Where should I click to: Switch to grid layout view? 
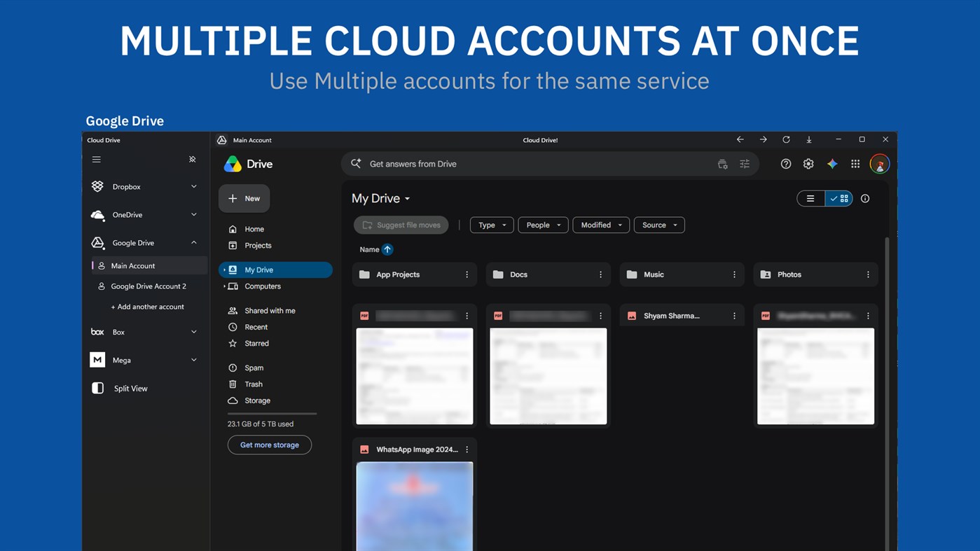(838, 199)
